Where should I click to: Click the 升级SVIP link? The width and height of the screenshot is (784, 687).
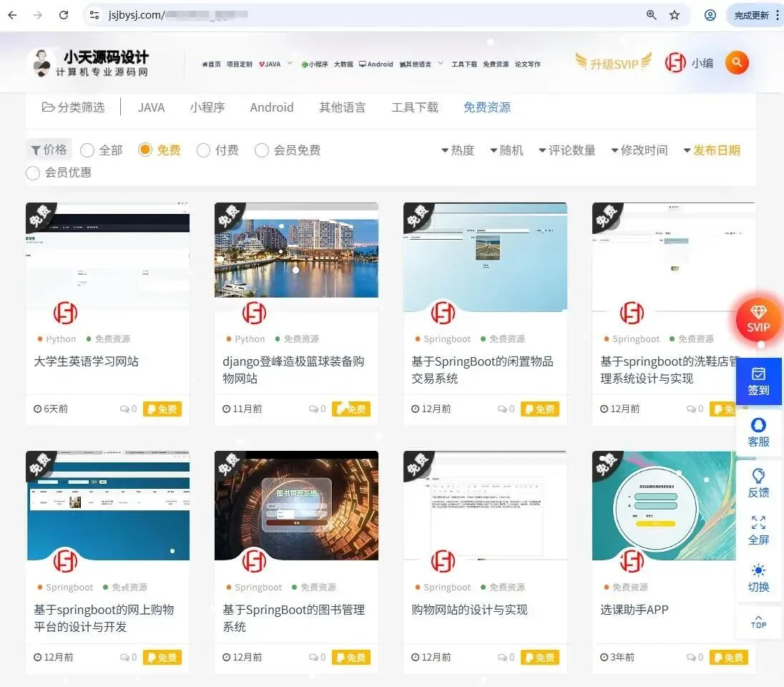pos(612,62)
